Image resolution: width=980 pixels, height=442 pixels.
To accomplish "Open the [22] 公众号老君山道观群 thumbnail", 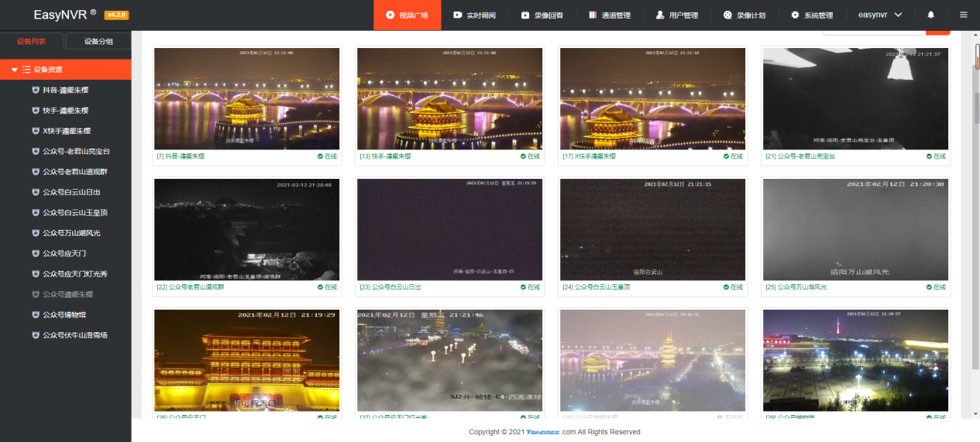I will point(247,229).
